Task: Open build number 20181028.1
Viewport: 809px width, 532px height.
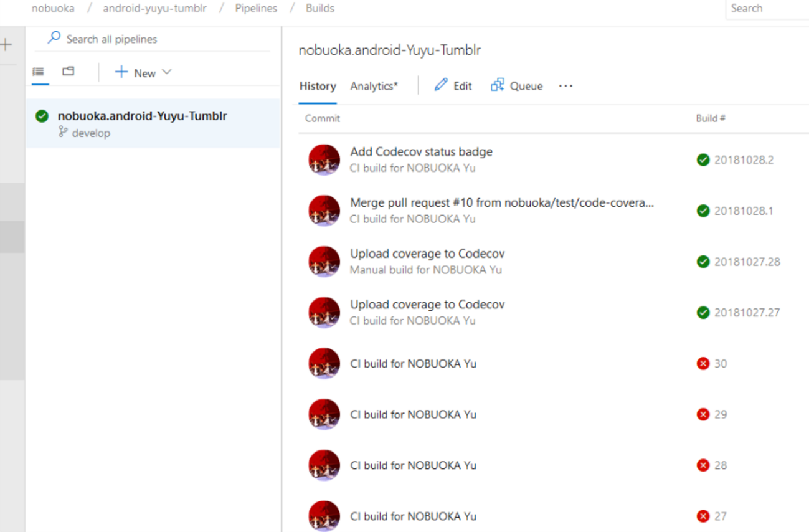Action: 744,211
